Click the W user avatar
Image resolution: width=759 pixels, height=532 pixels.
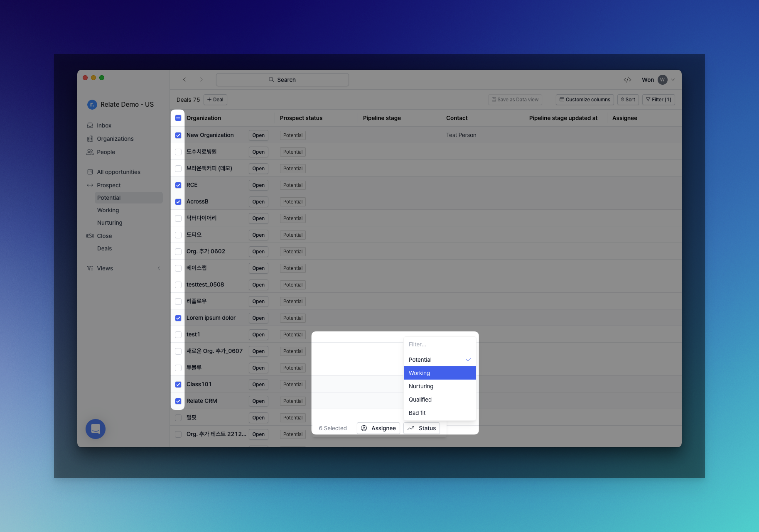(663, 80)
